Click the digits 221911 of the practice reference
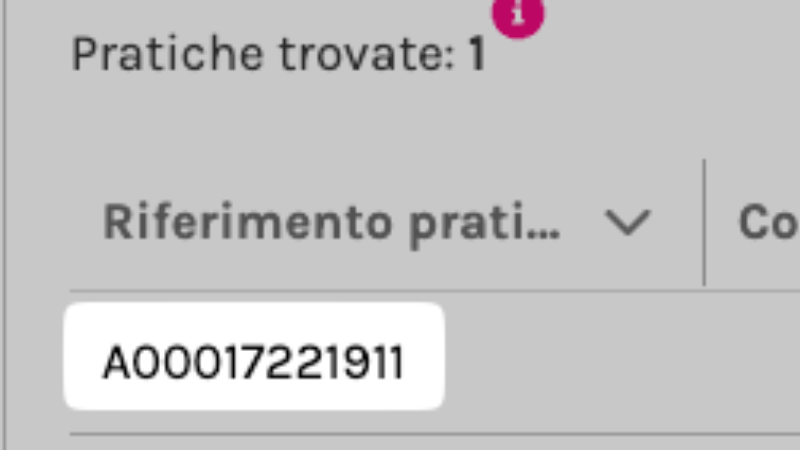This screenshot has width=800, height=450. (x=335, y=362)
